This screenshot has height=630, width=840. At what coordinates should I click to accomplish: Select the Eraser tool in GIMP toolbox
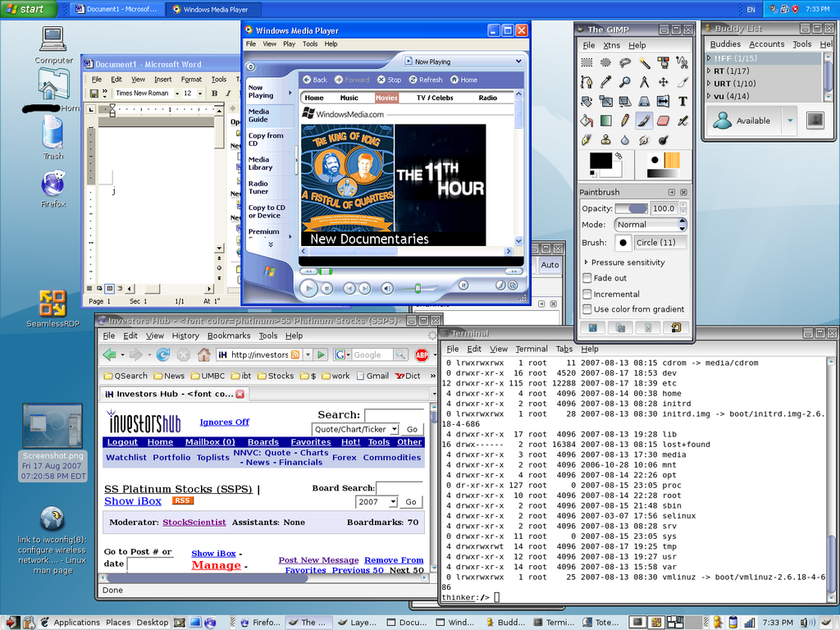point(663,121)
